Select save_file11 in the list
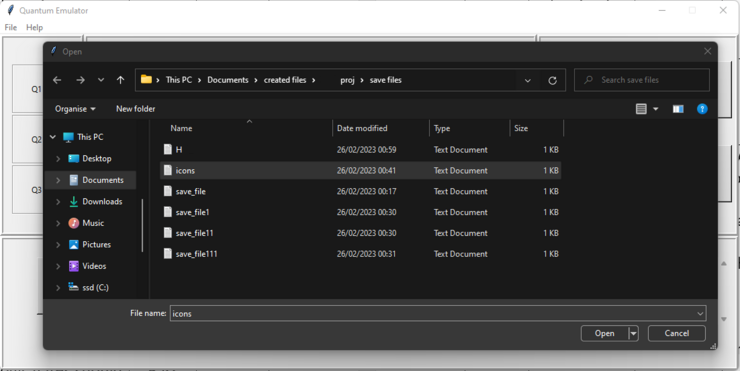This screenshot has width=740, height=371. pyautogui.click(x=361, y=233)
